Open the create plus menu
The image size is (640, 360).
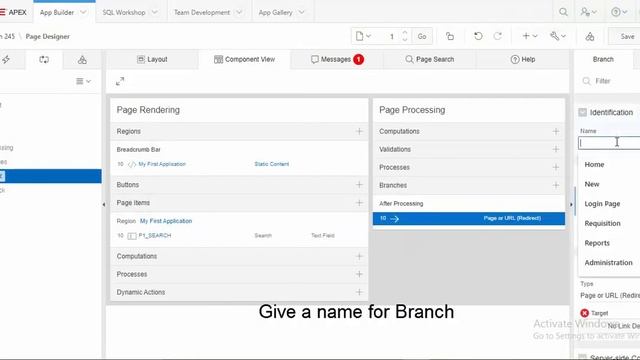click(x=530, y=36)
